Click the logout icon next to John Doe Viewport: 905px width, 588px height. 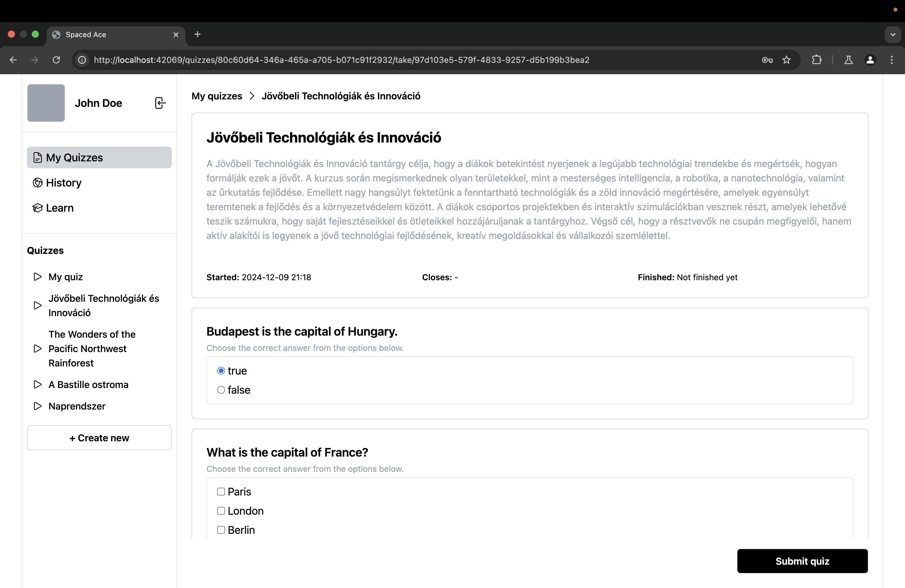pos(160,103)
